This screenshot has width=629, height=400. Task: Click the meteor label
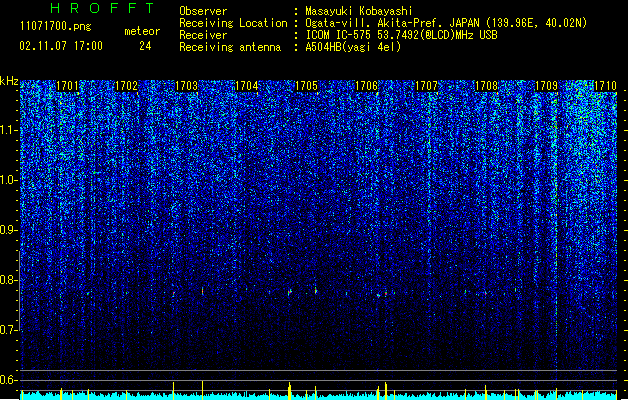click(x=142, y=31)
